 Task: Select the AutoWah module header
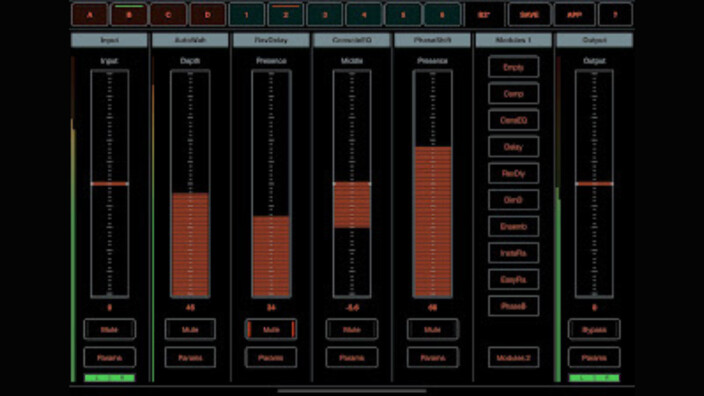pos(190,40)
